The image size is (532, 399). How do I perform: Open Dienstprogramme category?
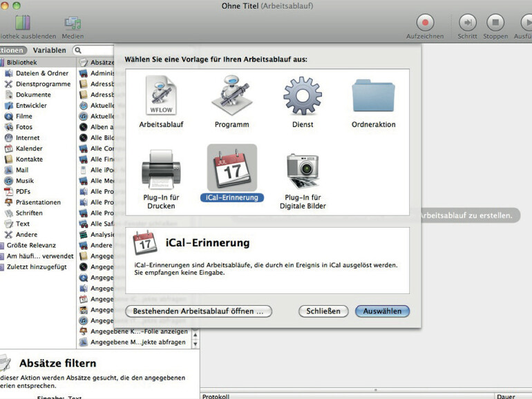click(x=38, y=84)
